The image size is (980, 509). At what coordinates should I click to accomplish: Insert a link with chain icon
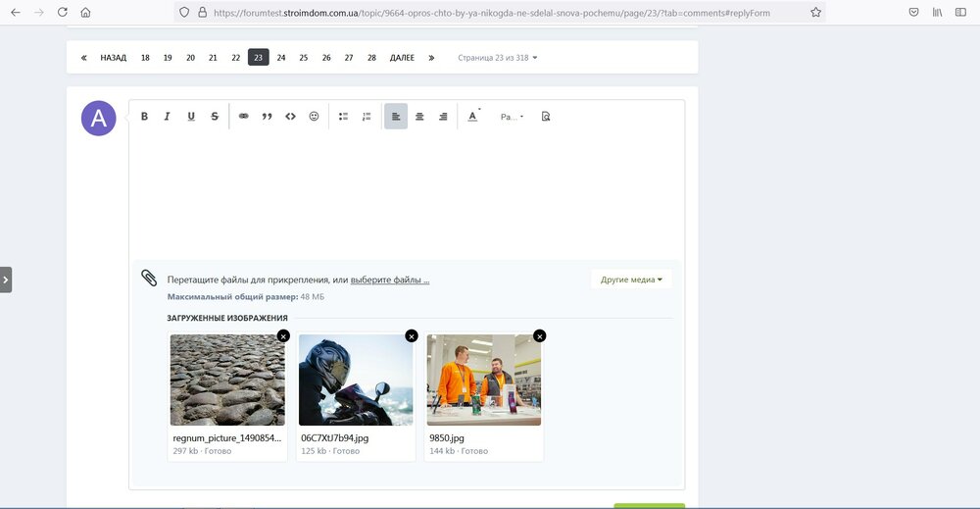coord(244,117)
